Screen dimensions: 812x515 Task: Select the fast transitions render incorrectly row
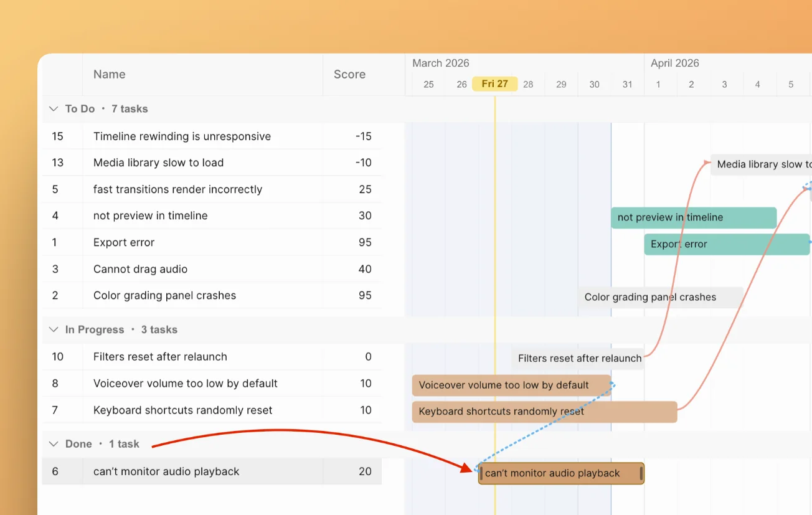177,189
